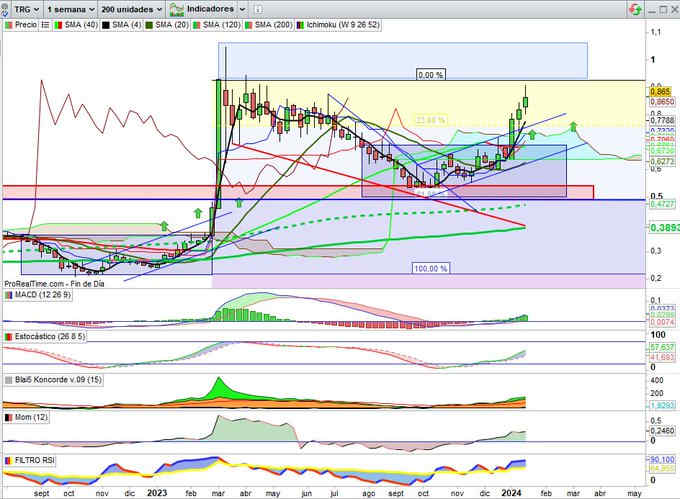Click the Indicadores button
680x499 pixels.
(x=203, y=9)
